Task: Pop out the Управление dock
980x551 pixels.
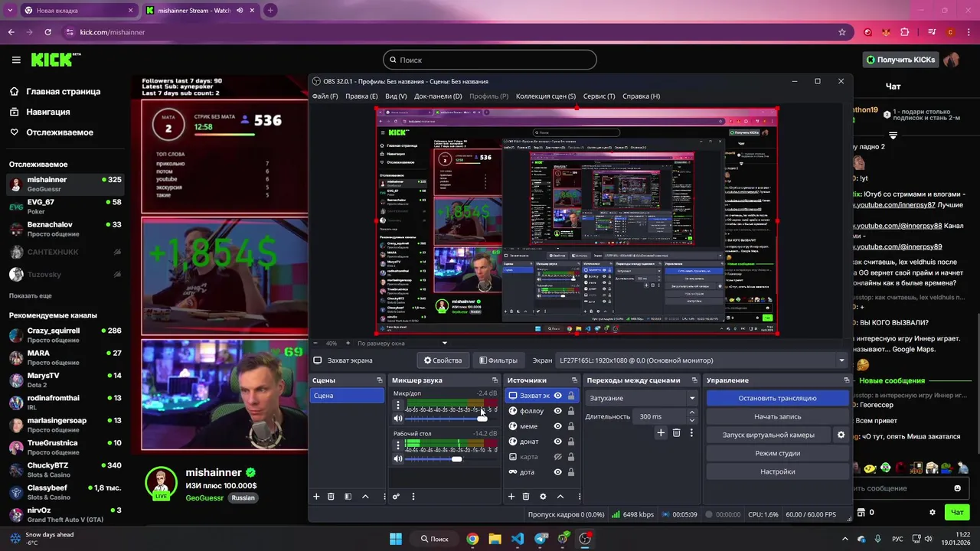Action: pyautogui.click(x=846, y=380)
